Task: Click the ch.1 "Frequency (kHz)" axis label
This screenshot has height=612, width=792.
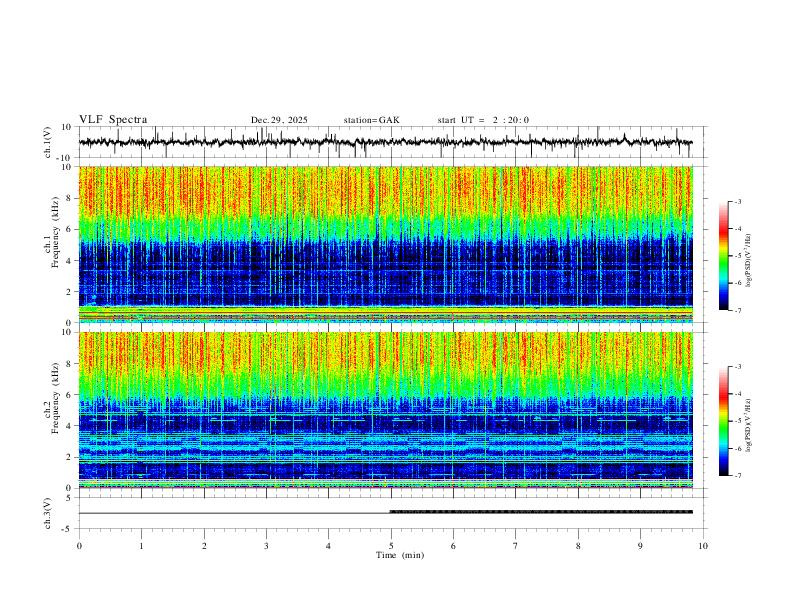Action: [55, 232]
